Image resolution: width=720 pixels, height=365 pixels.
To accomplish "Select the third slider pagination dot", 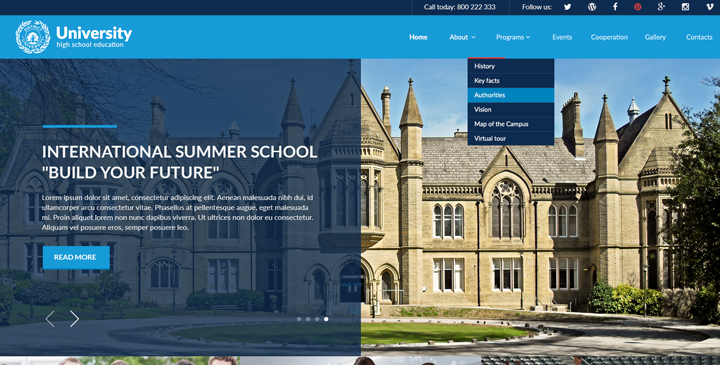I will point(317,319).
